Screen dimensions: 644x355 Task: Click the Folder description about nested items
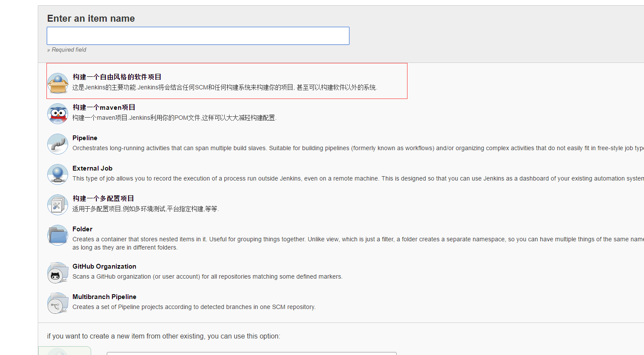coord(358,243)
